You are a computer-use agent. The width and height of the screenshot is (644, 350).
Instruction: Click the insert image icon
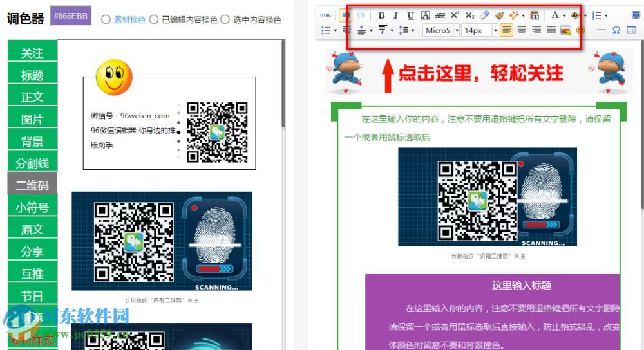pos(565,30)
